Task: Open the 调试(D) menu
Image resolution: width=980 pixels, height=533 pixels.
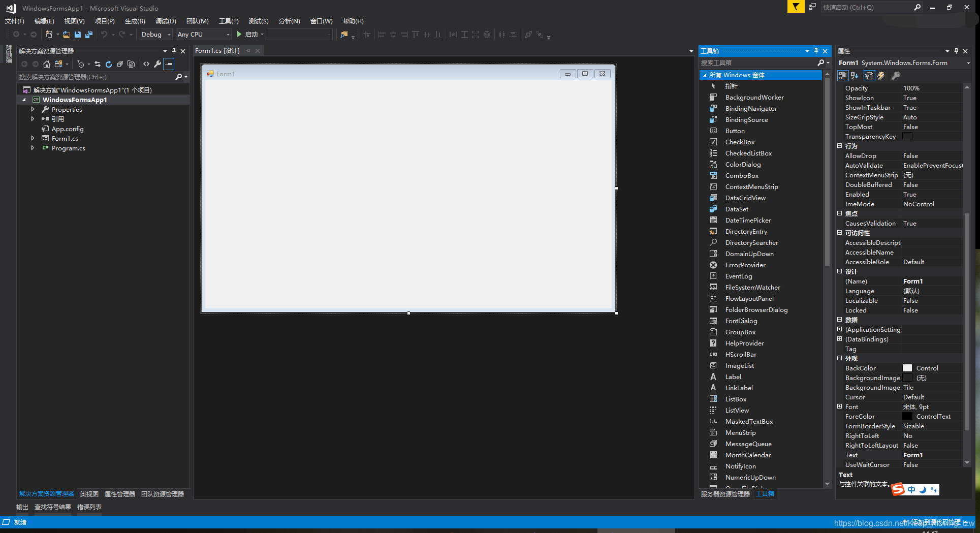Action: tap(166, 21)
